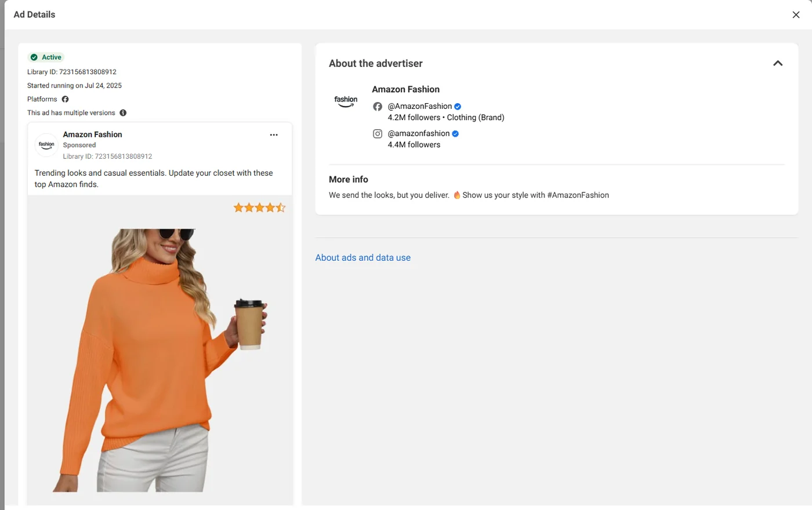Click the Facebook platform icon beside Platforms
Image resolution: width=812 pixels, height=510 pixels.
click(65, 99)
